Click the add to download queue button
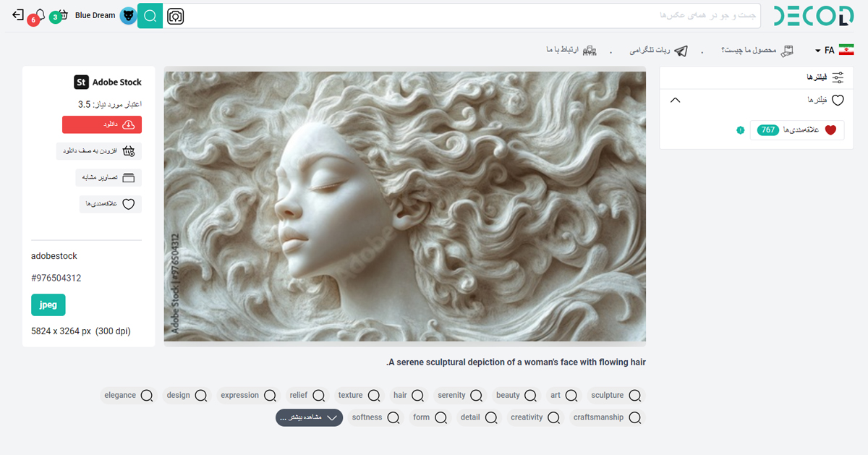Image resolution: width=868 pixels, height=455 pixels. click(100, 150)
